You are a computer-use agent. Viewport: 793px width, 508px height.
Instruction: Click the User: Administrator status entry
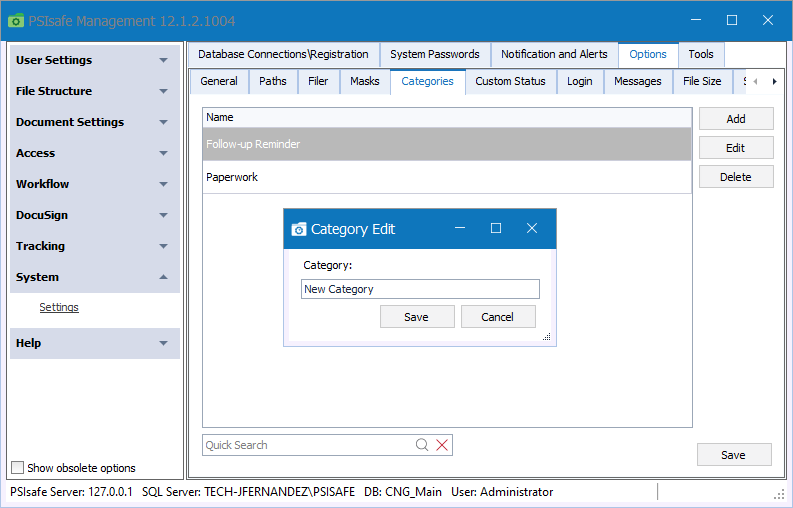coord(502,492)
